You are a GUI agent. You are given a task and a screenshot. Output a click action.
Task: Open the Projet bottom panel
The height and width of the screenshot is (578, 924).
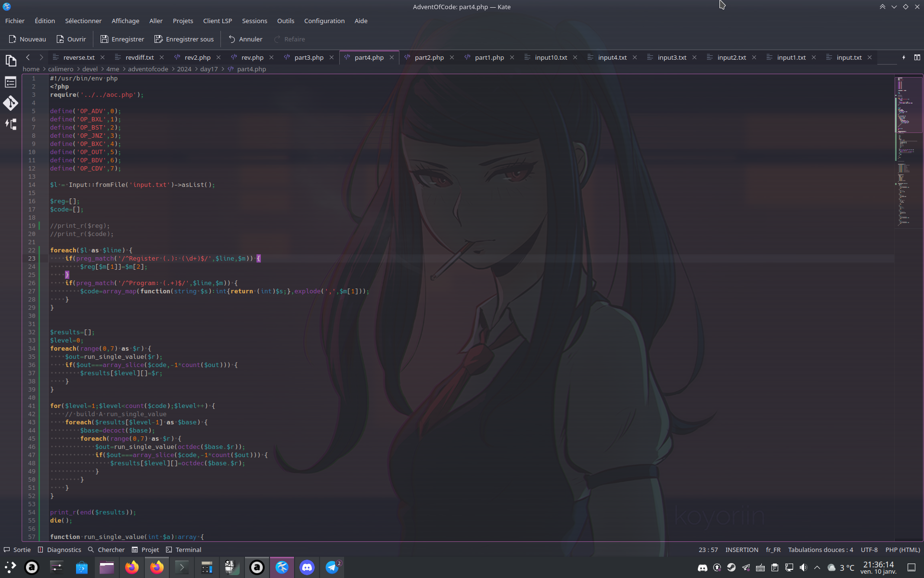145,550
